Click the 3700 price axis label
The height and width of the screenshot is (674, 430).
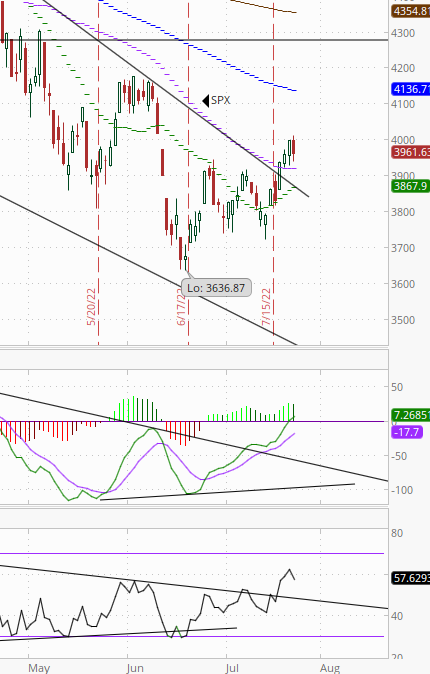pyautogui.click(x=403, y=248)
